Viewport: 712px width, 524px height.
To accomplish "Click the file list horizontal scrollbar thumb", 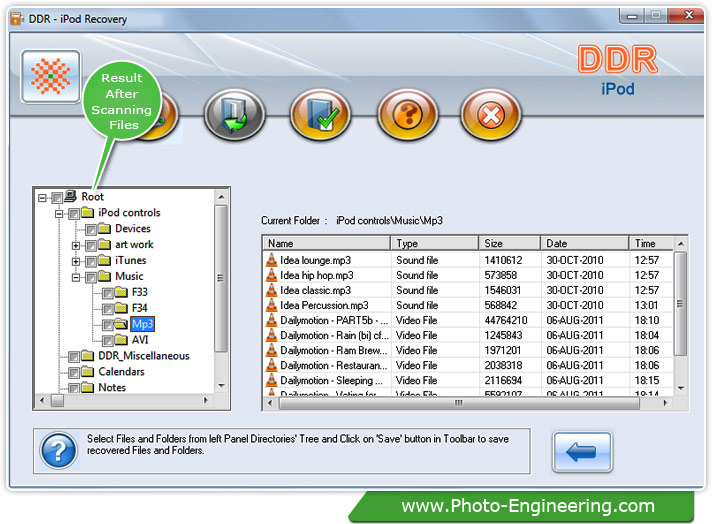I will [459, 403].
